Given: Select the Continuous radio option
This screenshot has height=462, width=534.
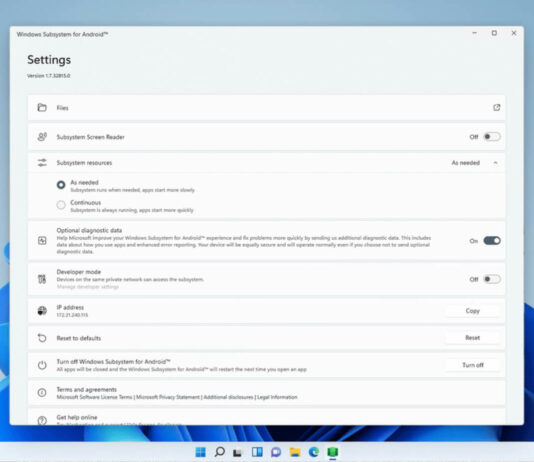Looking at the screenshot, I should tap(61, 205).
